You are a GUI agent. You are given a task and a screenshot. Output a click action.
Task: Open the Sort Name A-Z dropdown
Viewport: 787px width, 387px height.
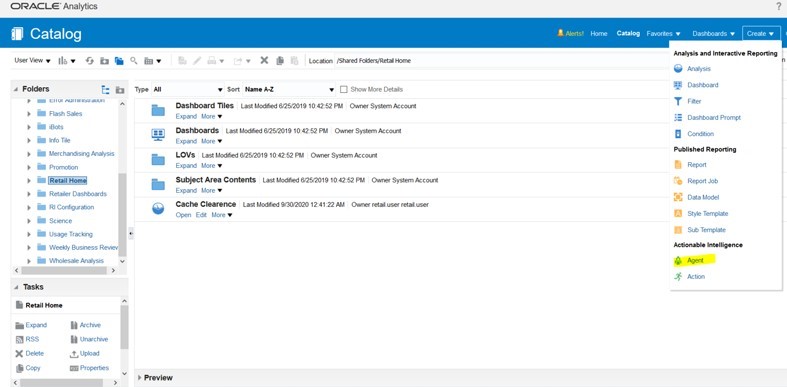click(289, 89)
